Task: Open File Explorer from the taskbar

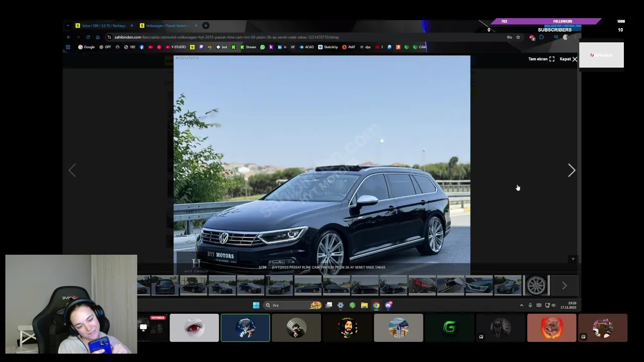Action: pyautogui.click(x=364, y=305)
